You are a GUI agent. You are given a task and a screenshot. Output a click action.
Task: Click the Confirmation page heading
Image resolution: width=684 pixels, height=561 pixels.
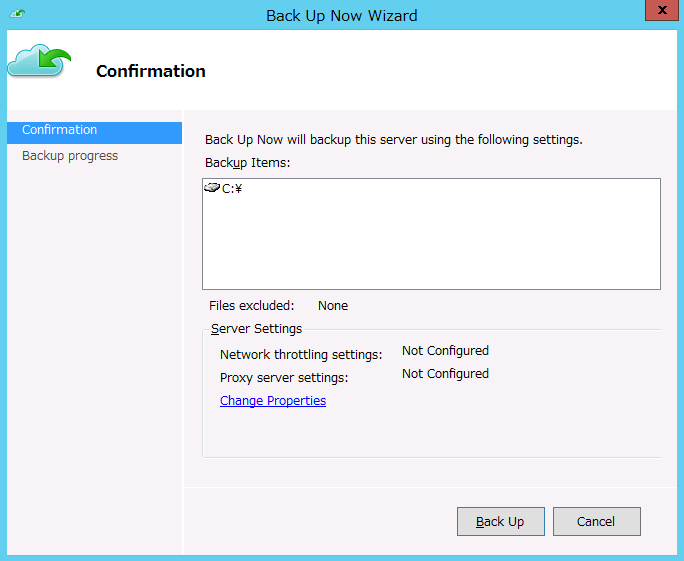(x=151, y=71)
